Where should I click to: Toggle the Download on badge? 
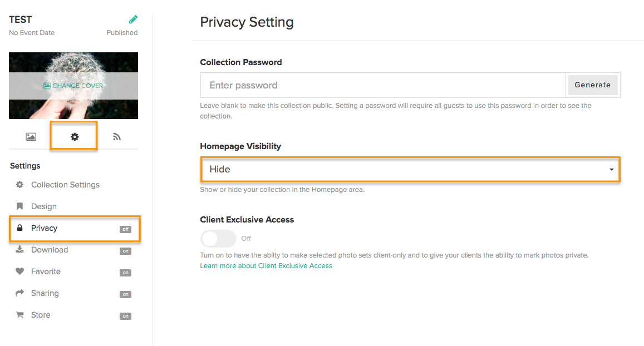(126, 251)
